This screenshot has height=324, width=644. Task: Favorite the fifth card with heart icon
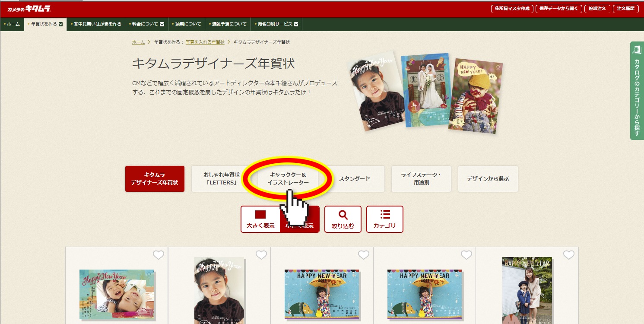569,255
